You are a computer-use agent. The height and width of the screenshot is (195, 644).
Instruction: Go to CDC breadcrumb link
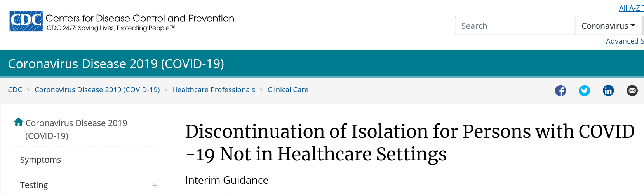pyautogui.click(x=15, y=90)
